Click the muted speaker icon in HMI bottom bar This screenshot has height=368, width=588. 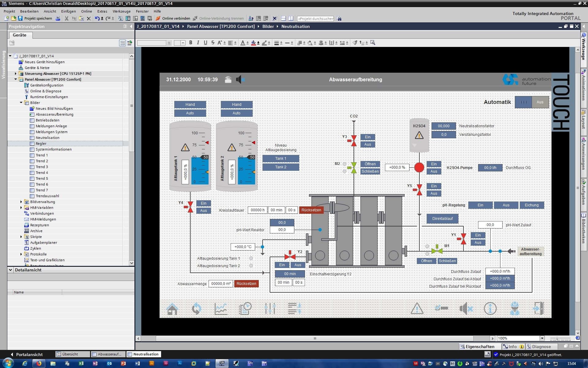[466, 309]
